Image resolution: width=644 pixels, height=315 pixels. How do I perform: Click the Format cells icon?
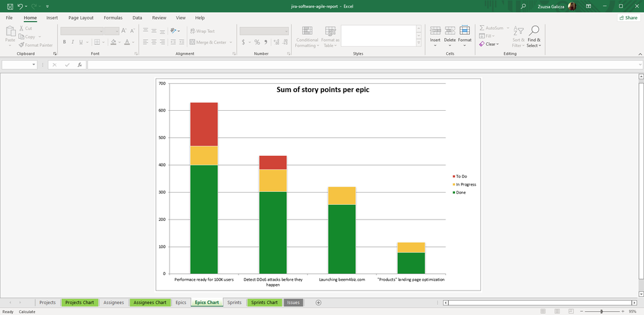[x=465, y=31]
